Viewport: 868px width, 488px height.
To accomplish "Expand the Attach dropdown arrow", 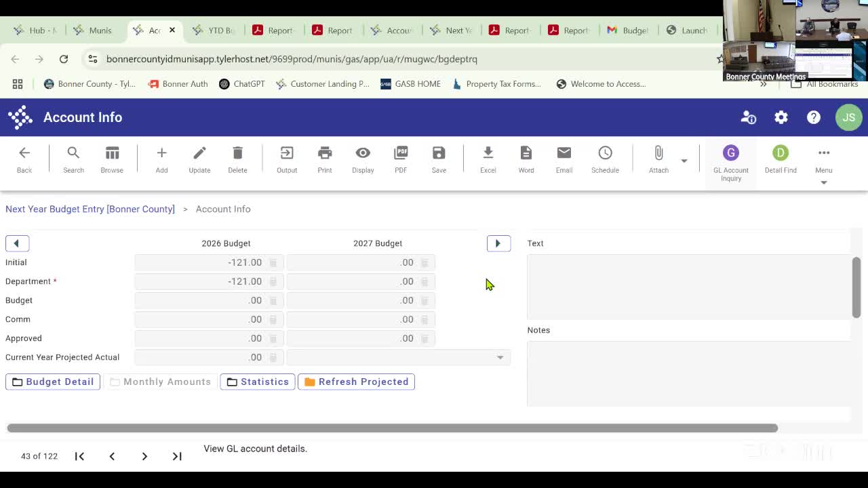I will pos(684,161).
